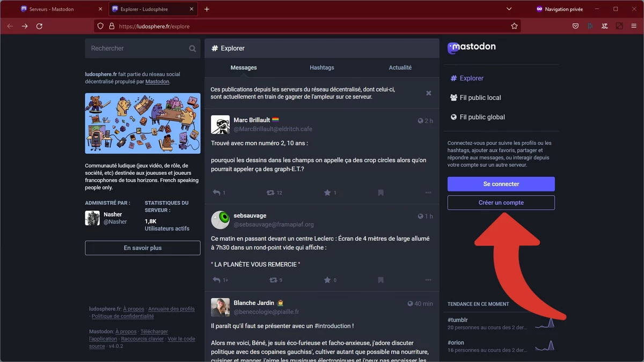Screen dimensions: 644x362
Task: Open the #orion trending hashtag
Action: click(x=456, y=343)
